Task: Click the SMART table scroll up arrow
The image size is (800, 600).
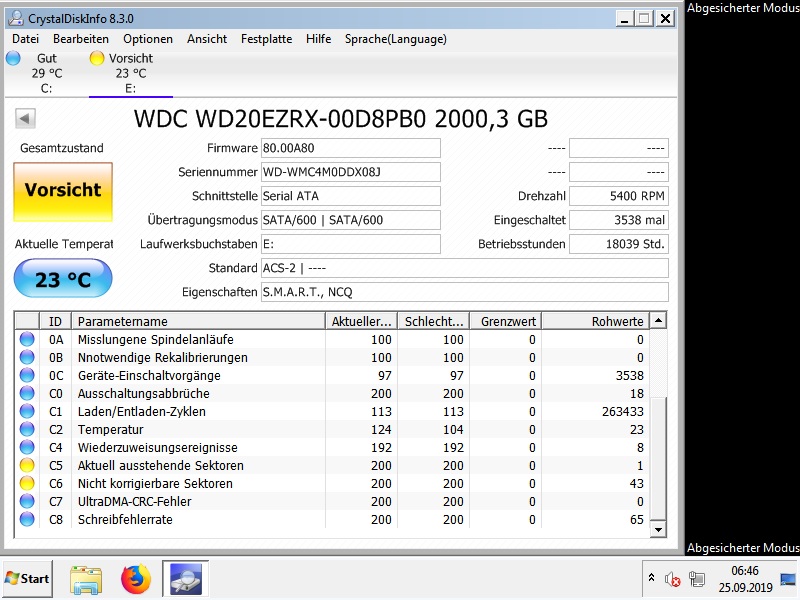Action: click(x=658, y=321)
